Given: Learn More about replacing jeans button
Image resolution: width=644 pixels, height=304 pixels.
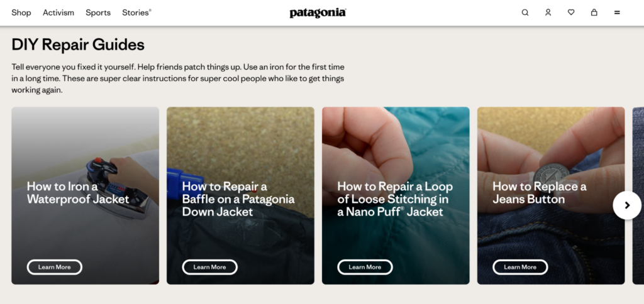Looking at the screenshot, I should pos(520,267).
